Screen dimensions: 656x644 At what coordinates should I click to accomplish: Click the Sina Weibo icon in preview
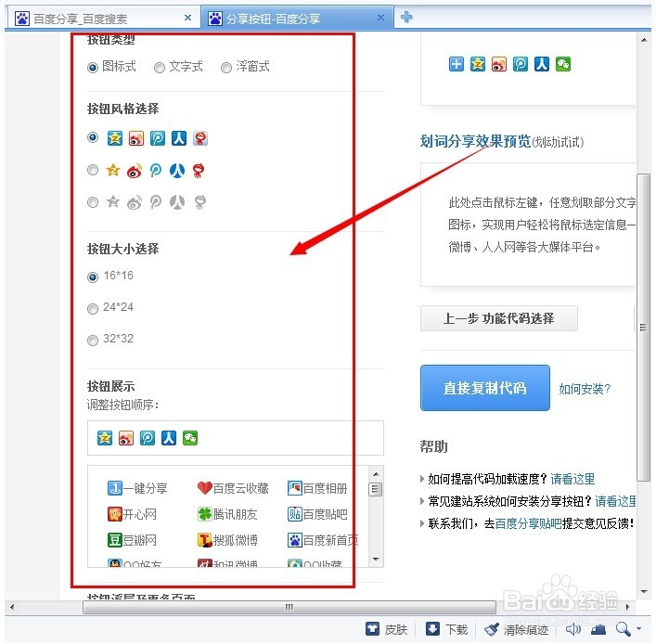498,64
